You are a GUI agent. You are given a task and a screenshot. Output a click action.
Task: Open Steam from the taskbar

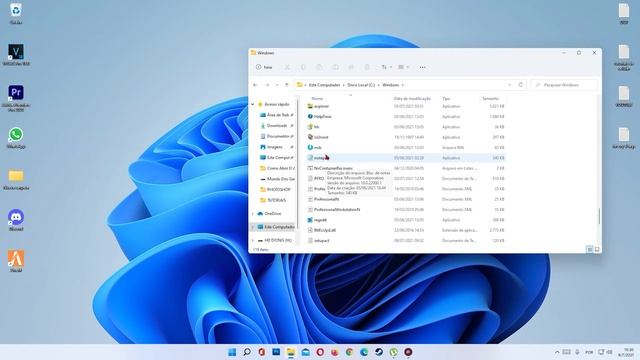(379, 352)
